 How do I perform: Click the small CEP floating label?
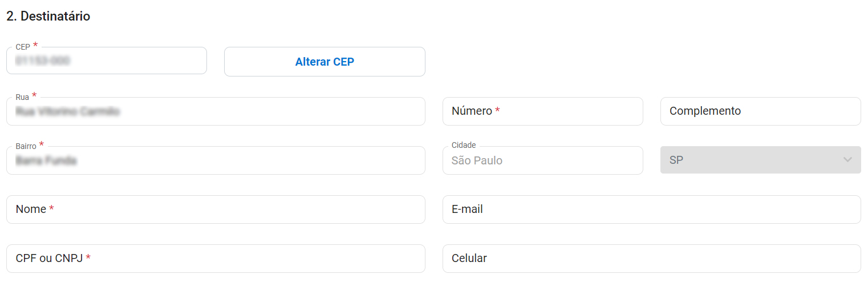click(x=23, y=47)
